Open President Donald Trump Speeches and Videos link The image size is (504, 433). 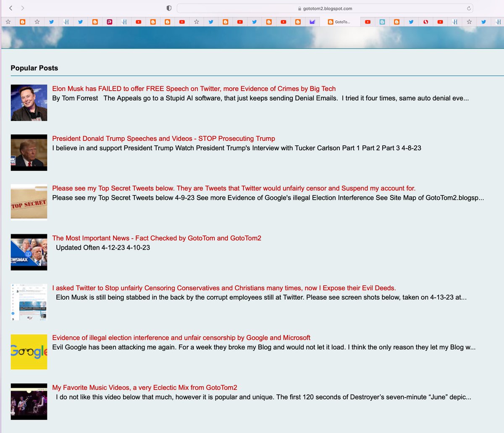(163, 139)
